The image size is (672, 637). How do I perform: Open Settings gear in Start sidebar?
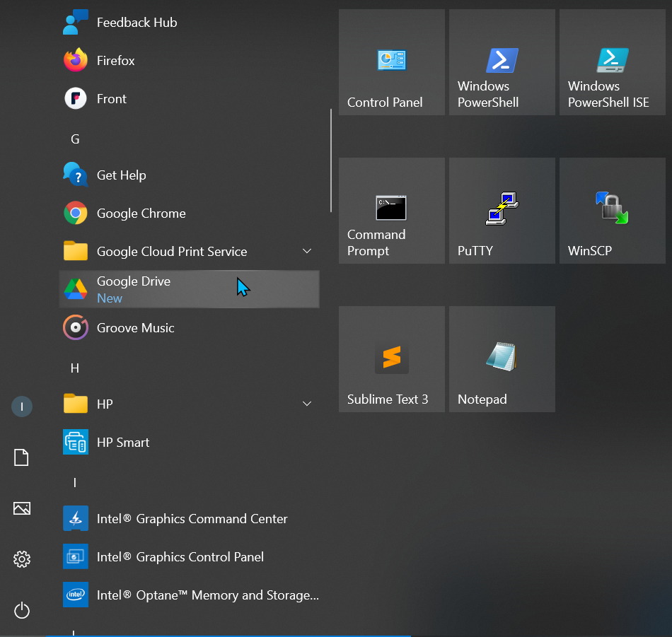coord(22,559)
